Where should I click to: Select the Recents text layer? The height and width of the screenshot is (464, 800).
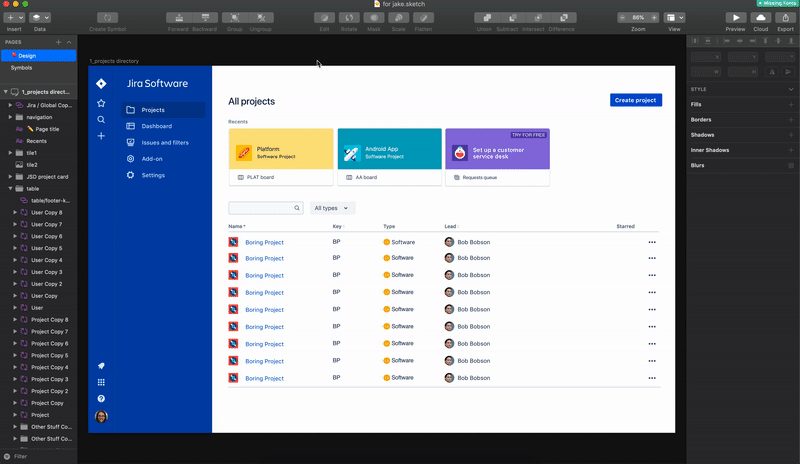[38, 141]
